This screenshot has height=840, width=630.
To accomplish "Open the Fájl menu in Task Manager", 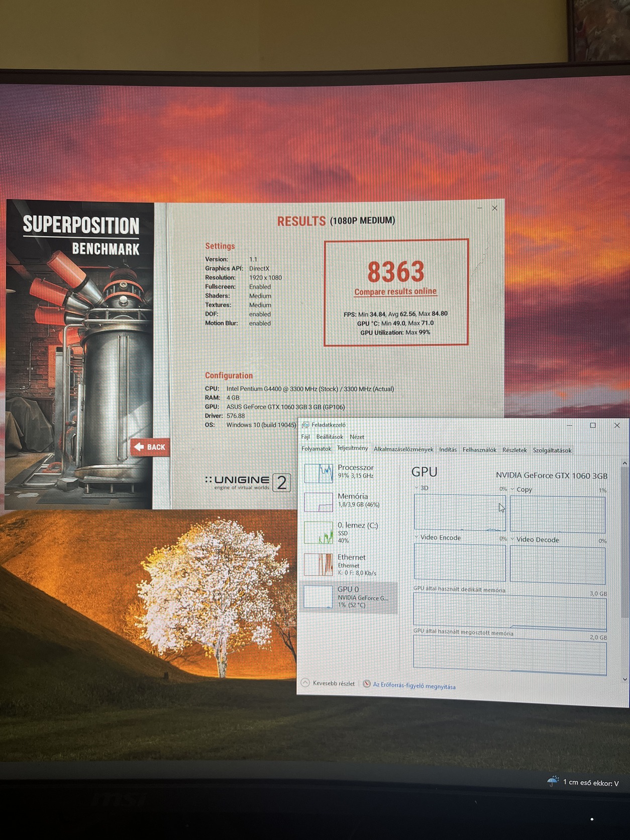I will point(305,437).
